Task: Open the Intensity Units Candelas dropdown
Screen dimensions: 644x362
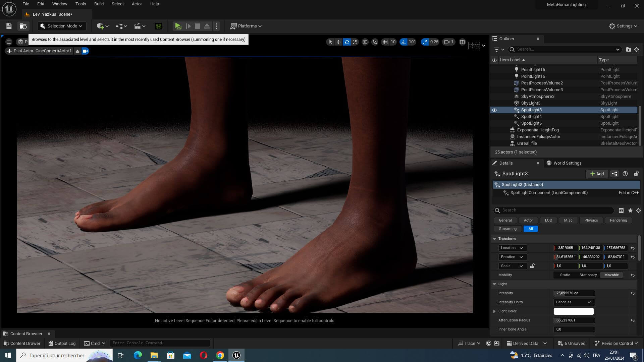Action: click(574, 302)
